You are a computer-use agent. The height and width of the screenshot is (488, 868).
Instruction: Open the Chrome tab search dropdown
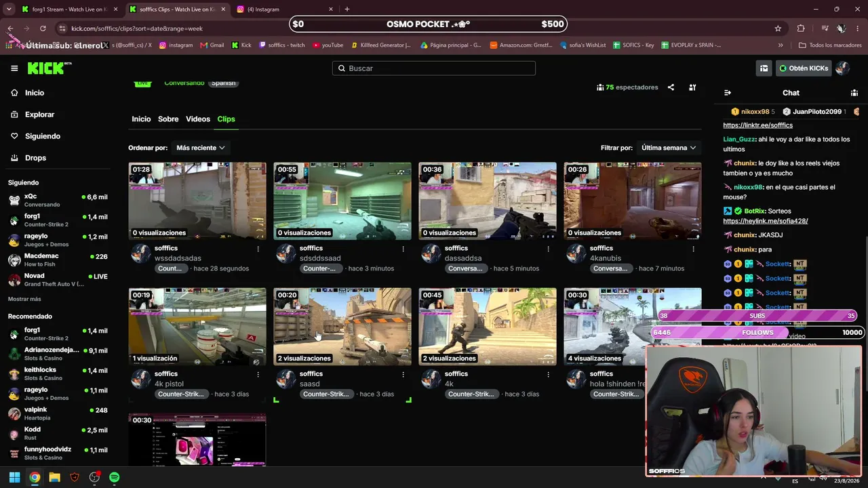9,9
